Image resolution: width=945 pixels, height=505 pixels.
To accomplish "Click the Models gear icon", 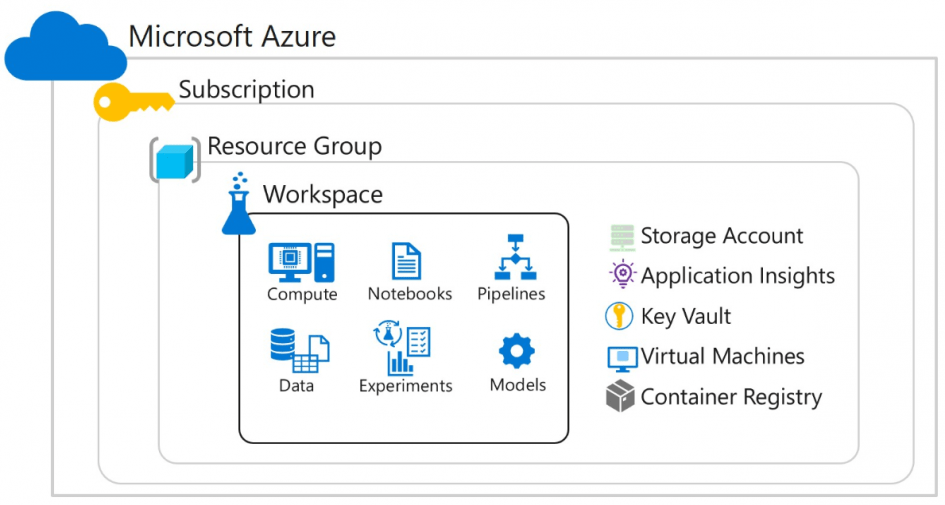I will tap(517, 351).
